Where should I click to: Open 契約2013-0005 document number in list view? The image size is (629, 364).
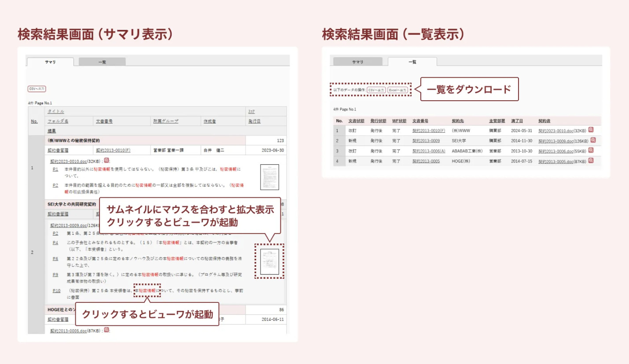[426, 161]
